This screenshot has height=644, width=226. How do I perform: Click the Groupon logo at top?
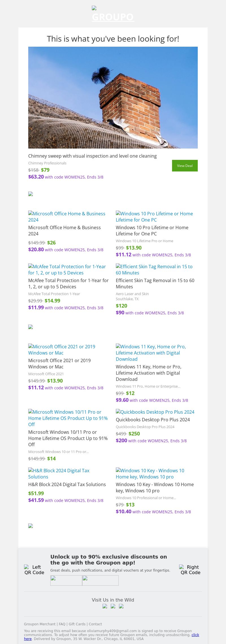click(x=113, y=14)
